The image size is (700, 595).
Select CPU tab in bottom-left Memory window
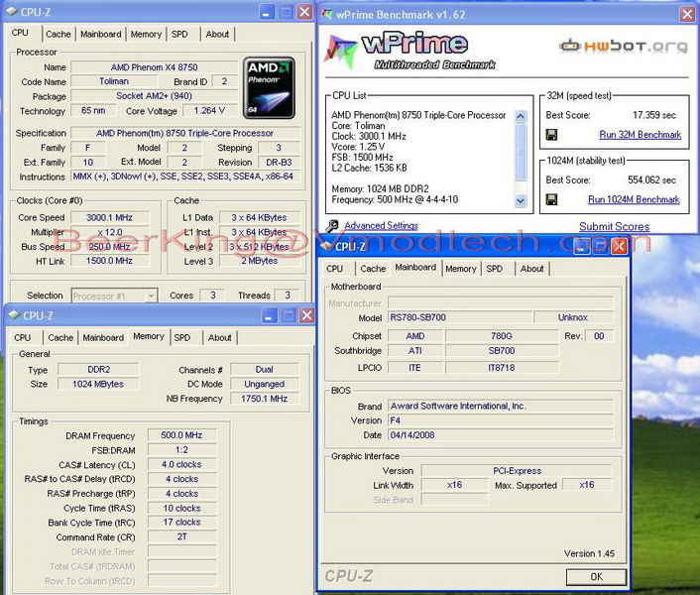tap(23, 337)
